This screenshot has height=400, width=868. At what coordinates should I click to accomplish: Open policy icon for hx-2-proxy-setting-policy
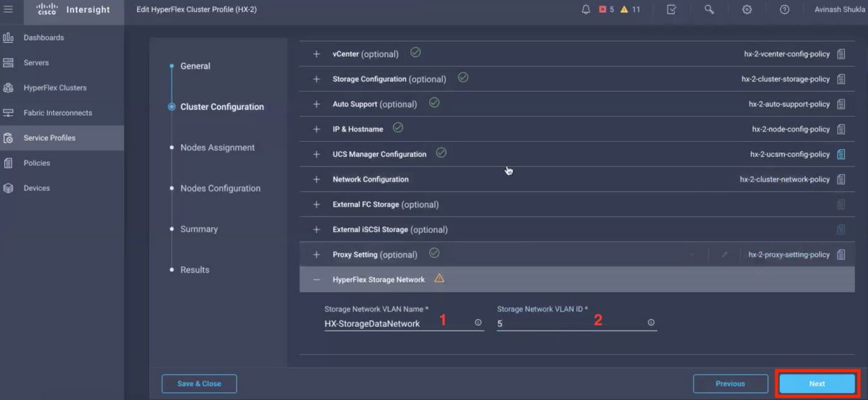click(x=841, y=255)
